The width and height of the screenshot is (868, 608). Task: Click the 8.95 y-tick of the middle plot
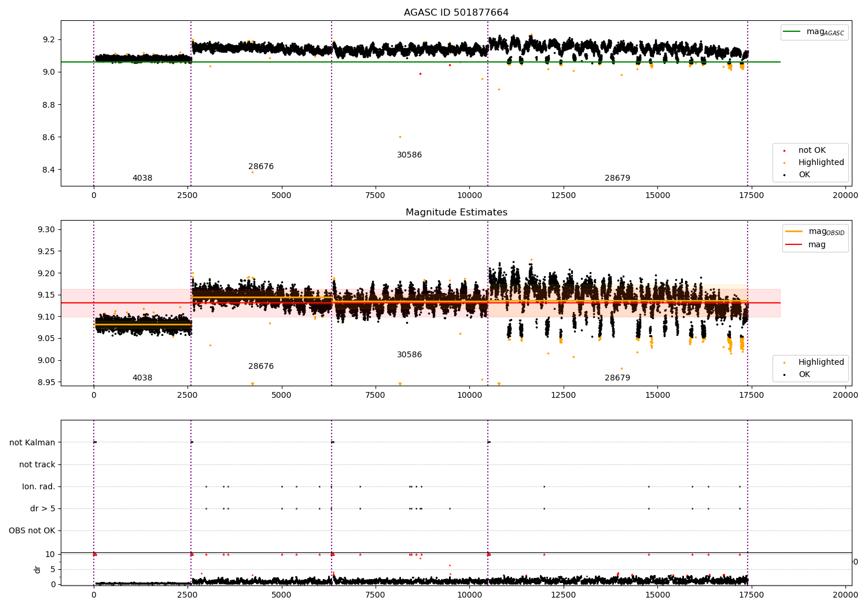pos(47,382)
